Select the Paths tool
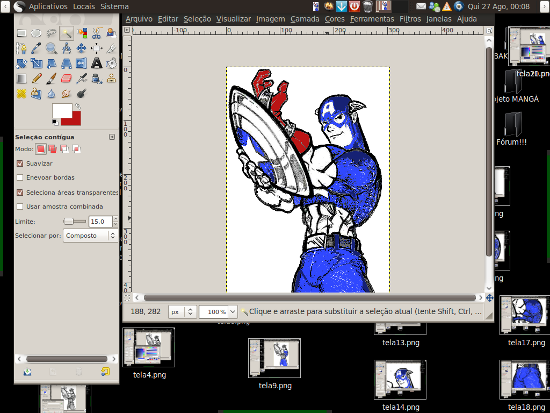Viewport: 550px width, 413px height. pos(22,48)
